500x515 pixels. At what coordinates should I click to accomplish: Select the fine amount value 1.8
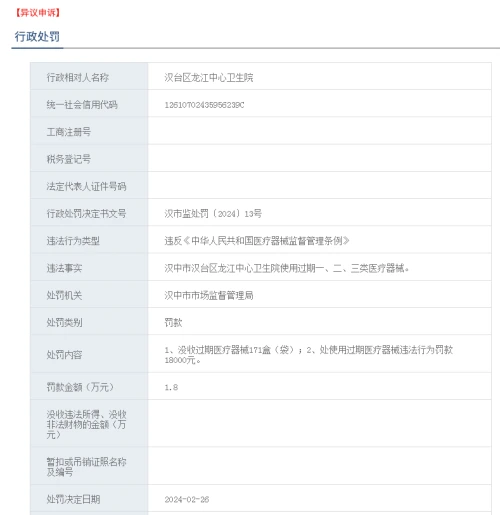tap(171, 387)
